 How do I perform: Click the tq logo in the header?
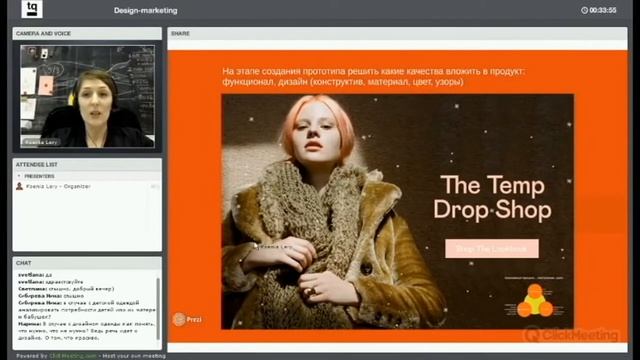[32, 9]
